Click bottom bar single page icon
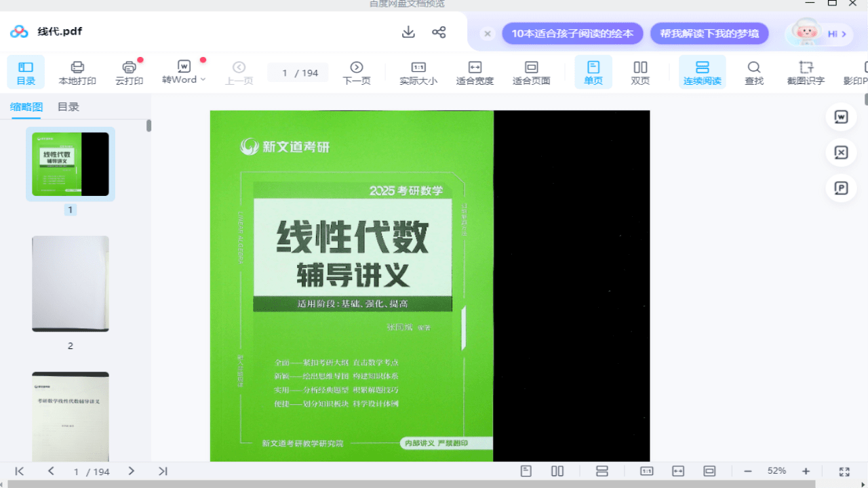Screen dimensions: 868x488 click(x=526, y=471)
